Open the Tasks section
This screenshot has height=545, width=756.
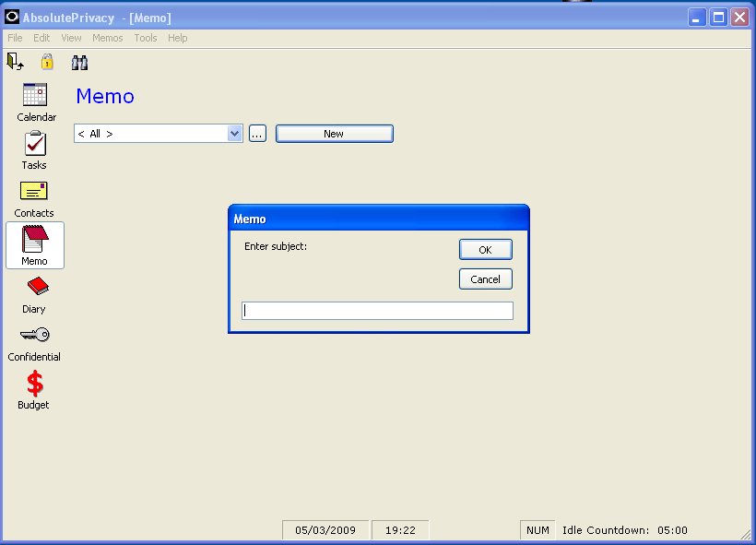coord(35,150)
